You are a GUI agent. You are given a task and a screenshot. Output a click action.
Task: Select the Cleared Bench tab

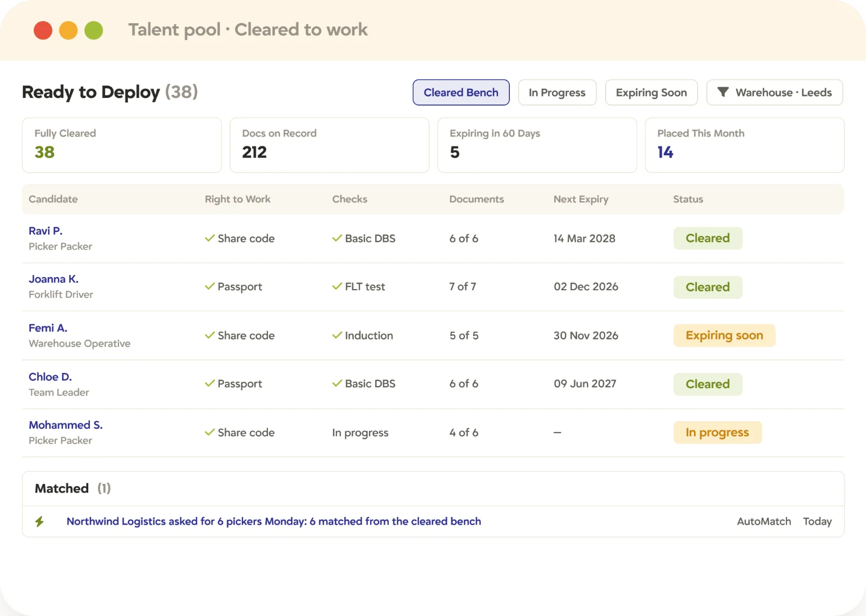(461, 93)
